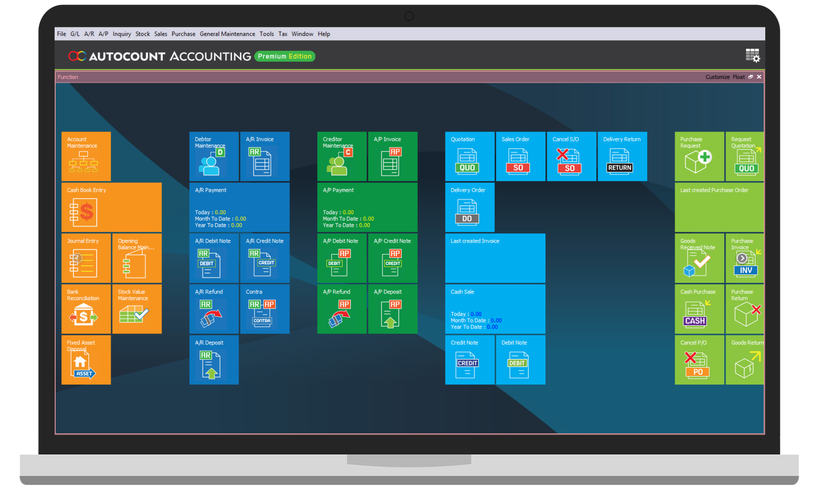Open the General Maintenance menu
The height and width of the screenshot is (504, 818).
coord(227,34)
